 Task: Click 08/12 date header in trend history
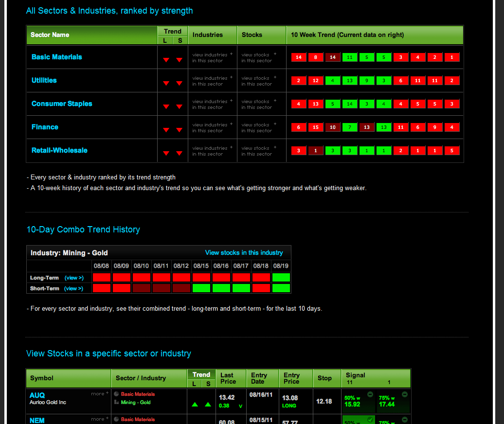(181, 266)
